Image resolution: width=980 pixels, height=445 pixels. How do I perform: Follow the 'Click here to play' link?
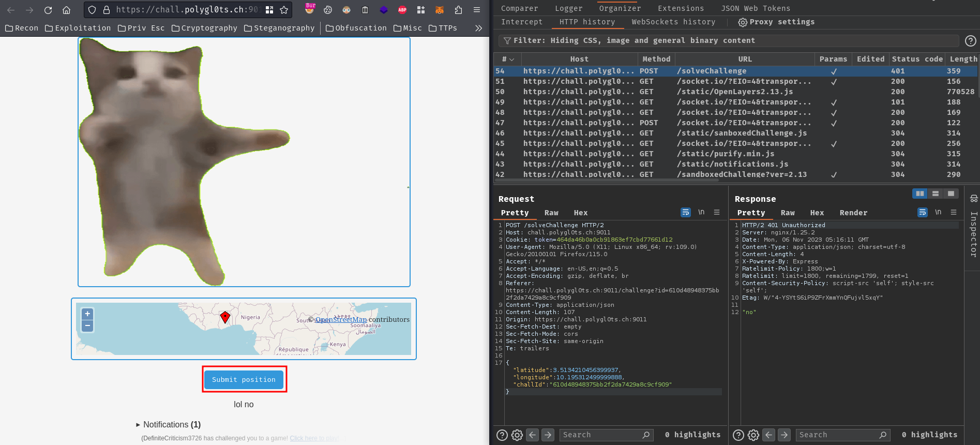[314, 438]
